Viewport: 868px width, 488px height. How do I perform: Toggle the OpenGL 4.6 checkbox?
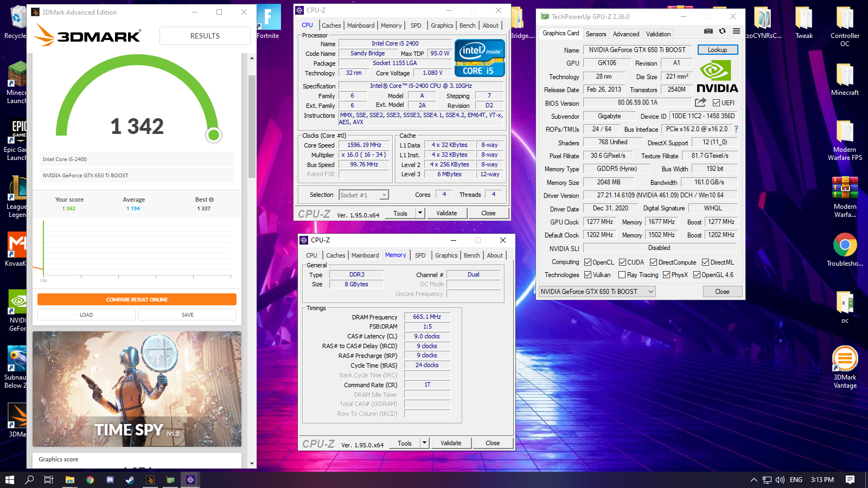pos(697,275)
